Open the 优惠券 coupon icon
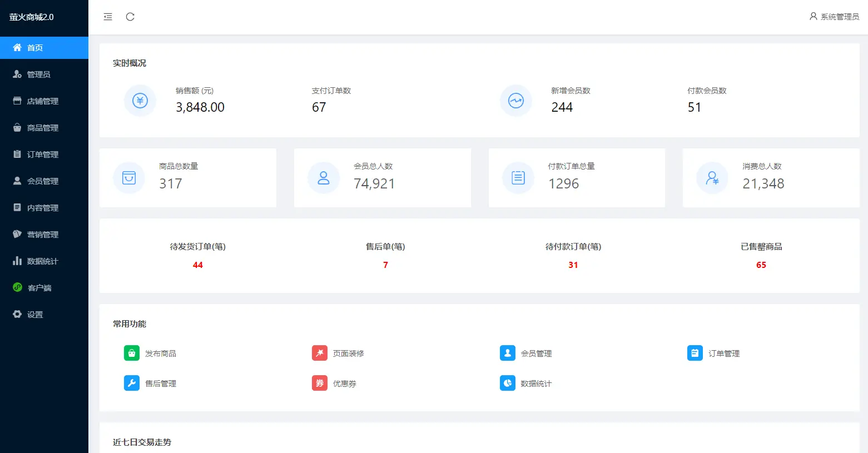The height and width of the screenshot is (453, 868). [x=319, y=383]
